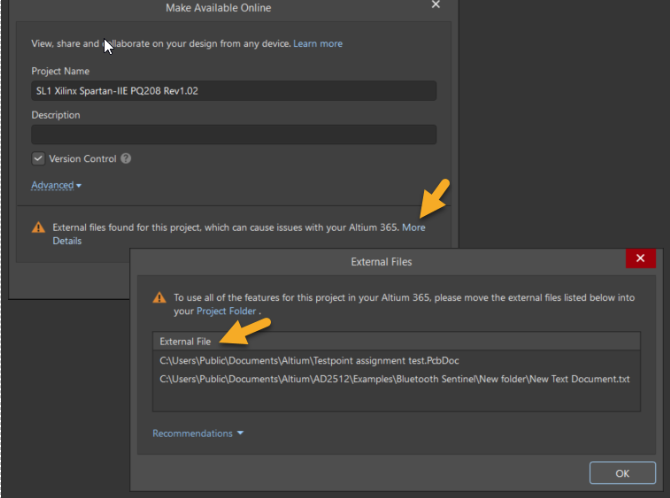Image resolution: width=670 pixels, height=498 pixels.
Task: Close the External Files dialog
Action: tap(640, 258)
